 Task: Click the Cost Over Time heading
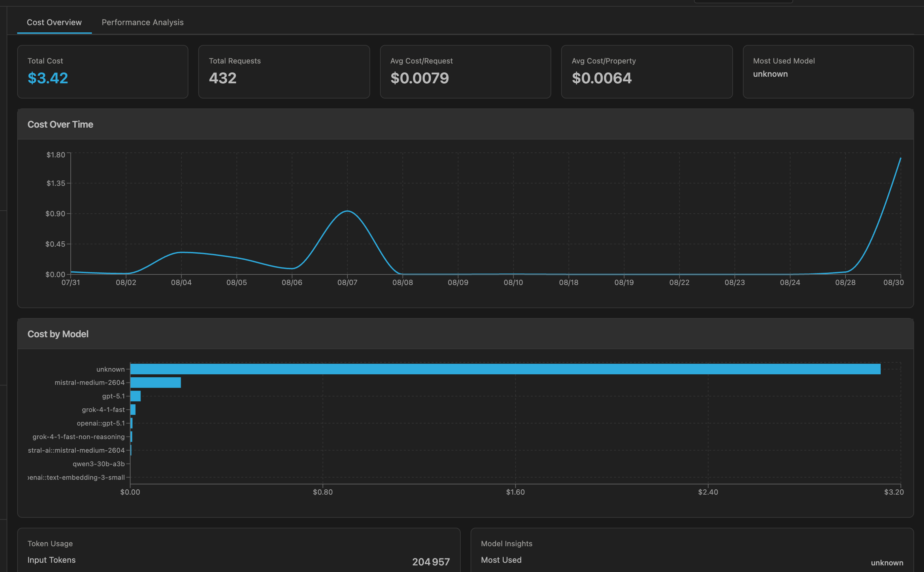(x=60, y=124)
